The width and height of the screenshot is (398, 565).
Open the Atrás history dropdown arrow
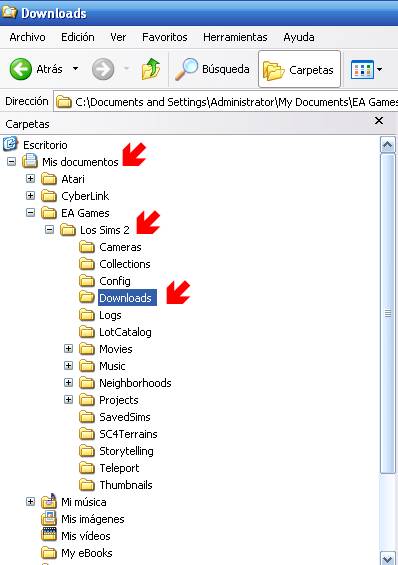tap(75, 68)
